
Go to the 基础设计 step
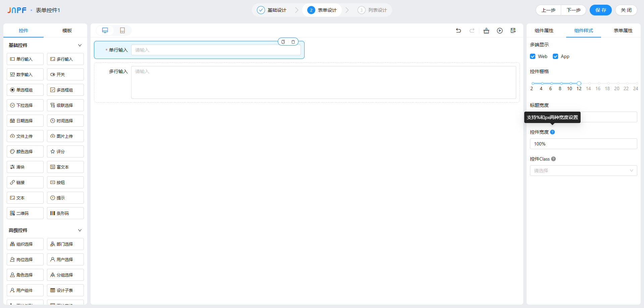click(x=272, y=10)
